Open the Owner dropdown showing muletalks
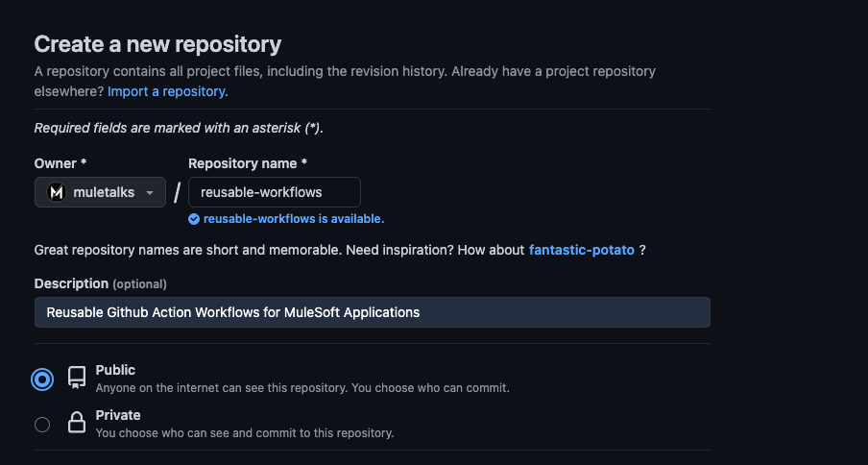The width and height of the screenshot is (868, 465). click(100, 192)
